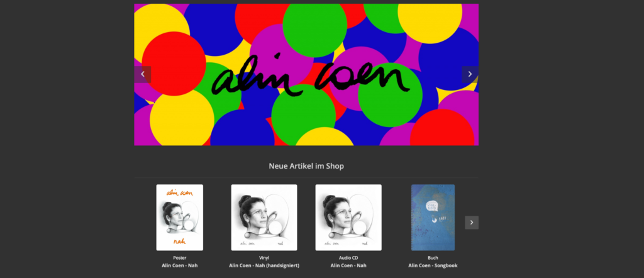Image resolution: width=644 pixels, height=278 pixels.
Task: Click the Buch category label
Action: tap(433, 258)
